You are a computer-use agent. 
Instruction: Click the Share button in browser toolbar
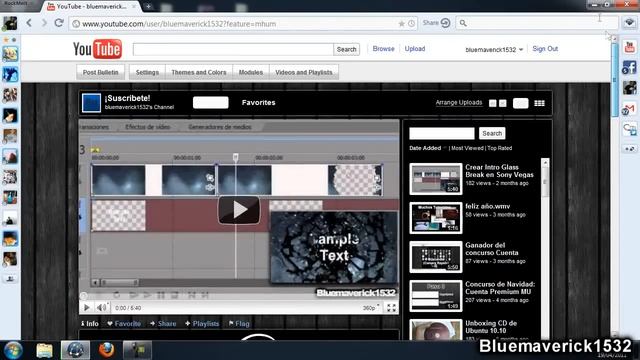[436, 23]
